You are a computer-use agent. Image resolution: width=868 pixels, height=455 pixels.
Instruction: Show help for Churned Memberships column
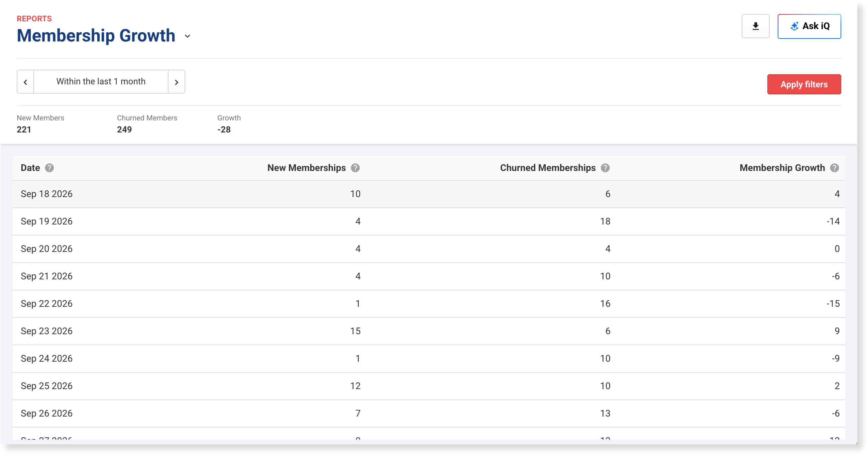point(605,168)
